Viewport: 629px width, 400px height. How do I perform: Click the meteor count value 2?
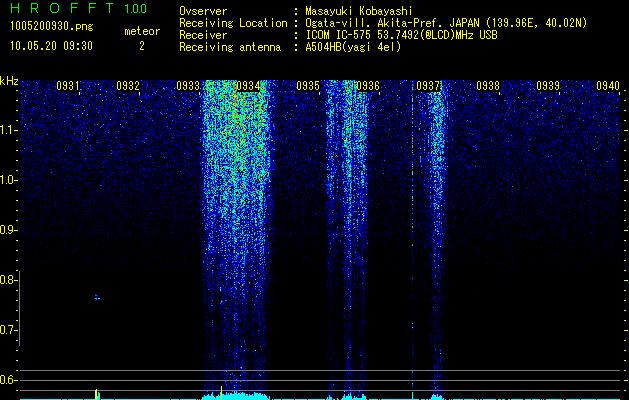(x=142, y=46)
